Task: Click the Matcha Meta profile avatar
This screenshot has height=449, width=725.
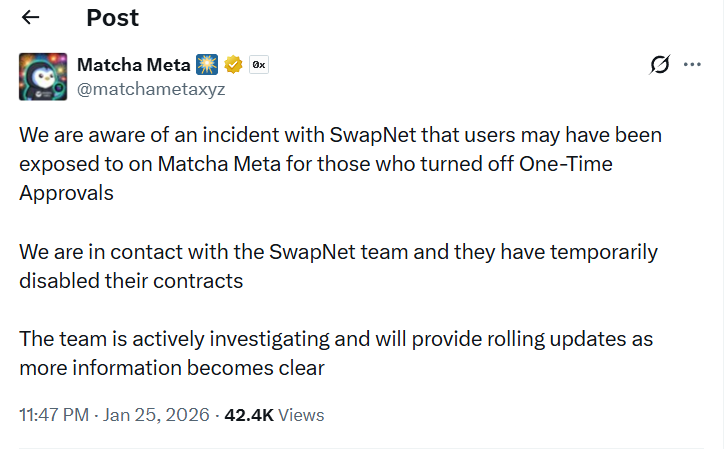Action: click(x=43, y=77)
